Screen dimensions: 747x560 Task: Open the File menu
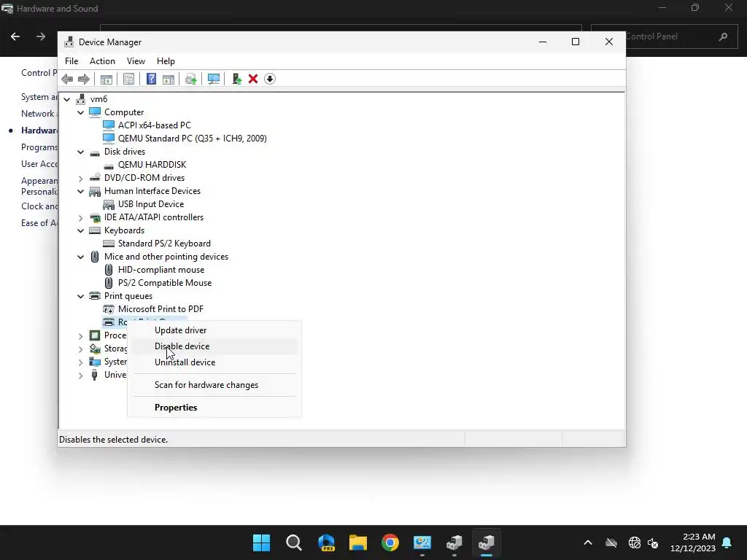click(71, 61)
